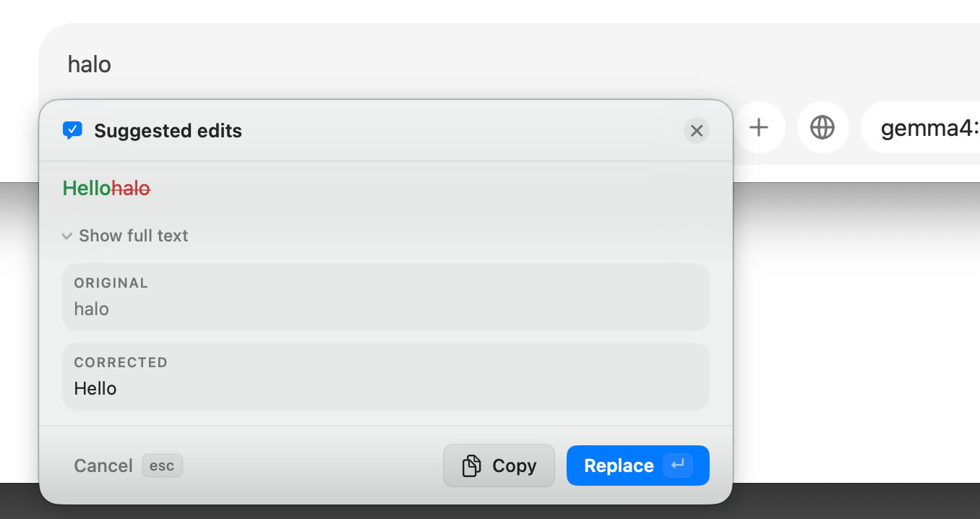Click the esc key badge
The width and height of the screenshot is (980, 519).
pyautogui.click(x=162, y=466)
